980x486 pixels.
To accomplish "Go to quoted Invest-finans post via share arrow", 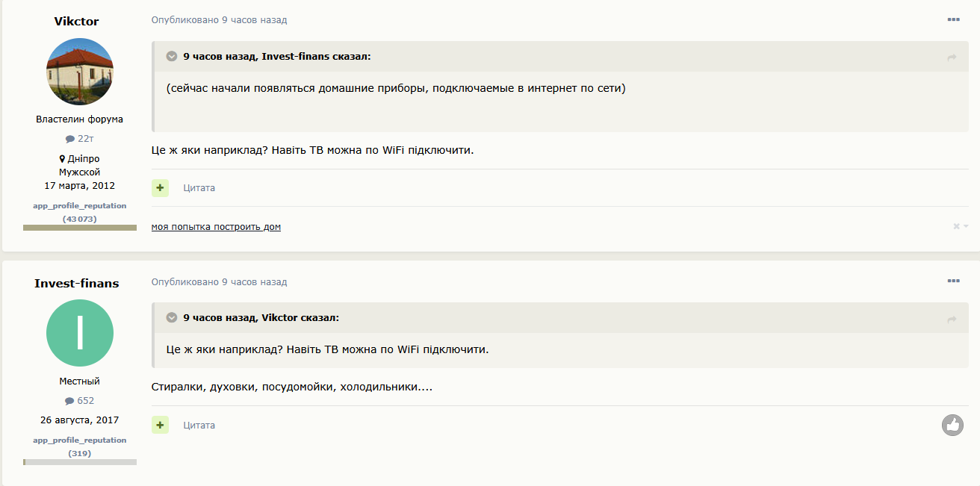I will [x=952, y=57].
